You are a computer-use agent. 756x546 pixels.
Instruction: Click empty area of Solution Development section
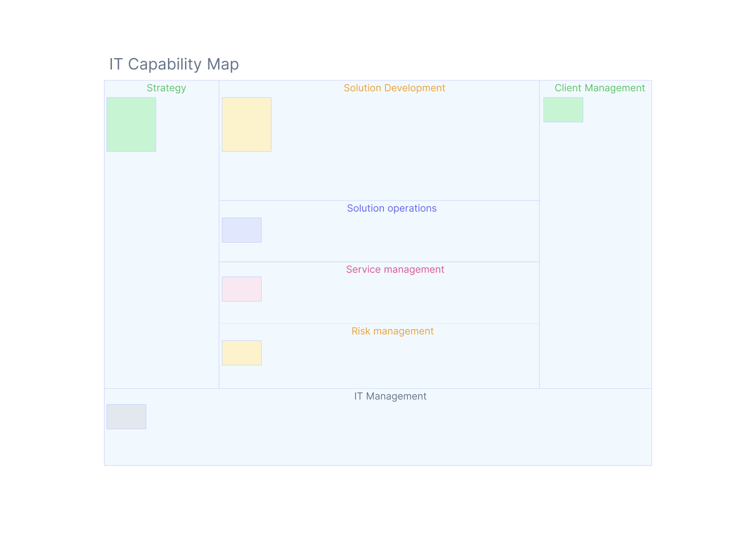point(400,149)
